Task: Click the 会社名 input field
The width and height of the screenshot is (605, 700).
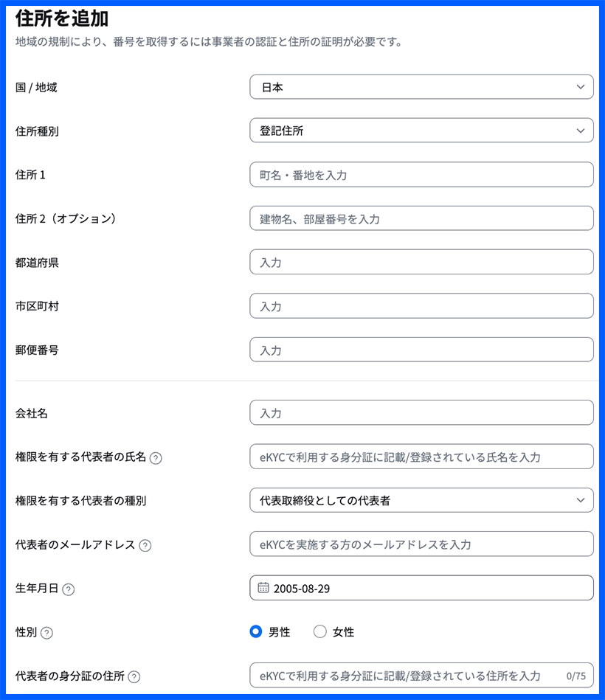Action: (421, 412)
